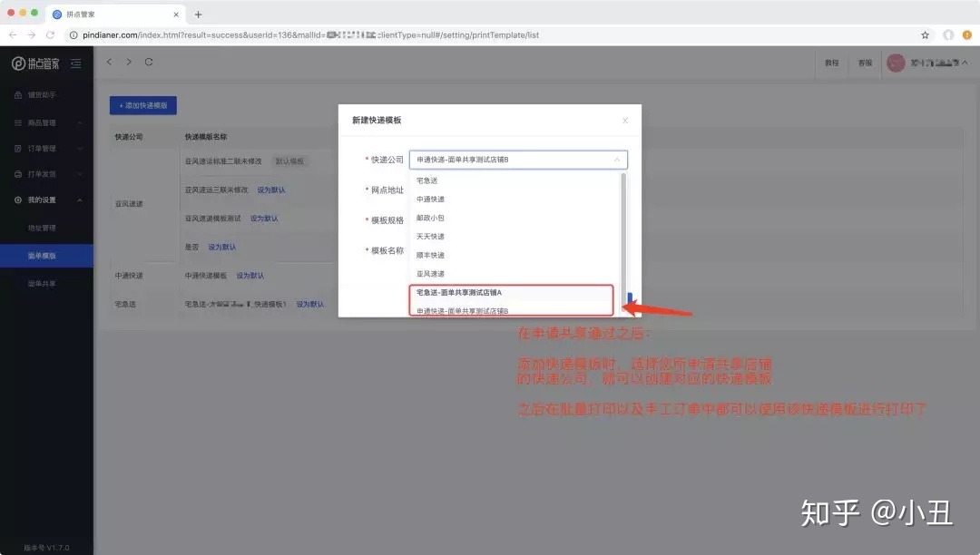This screenshot has height=555, width=980.
Task: Refresh content with the in-page reload icon
Action: [149, 62]
